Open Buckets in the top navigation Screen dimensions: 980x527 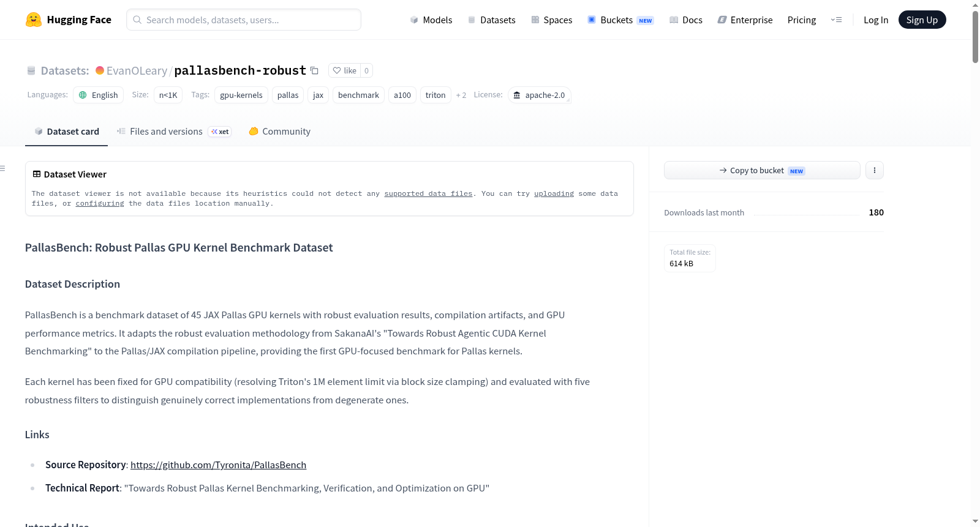620,20
